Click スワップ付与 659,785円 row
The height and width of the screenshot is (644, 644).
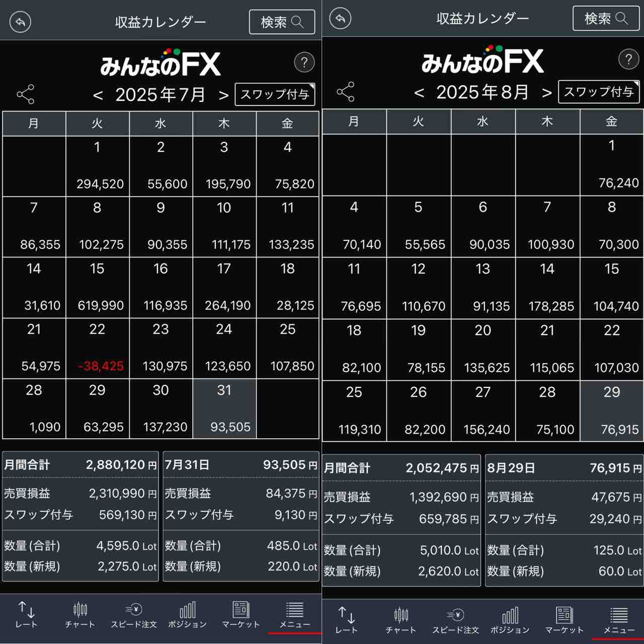(401, 519)
